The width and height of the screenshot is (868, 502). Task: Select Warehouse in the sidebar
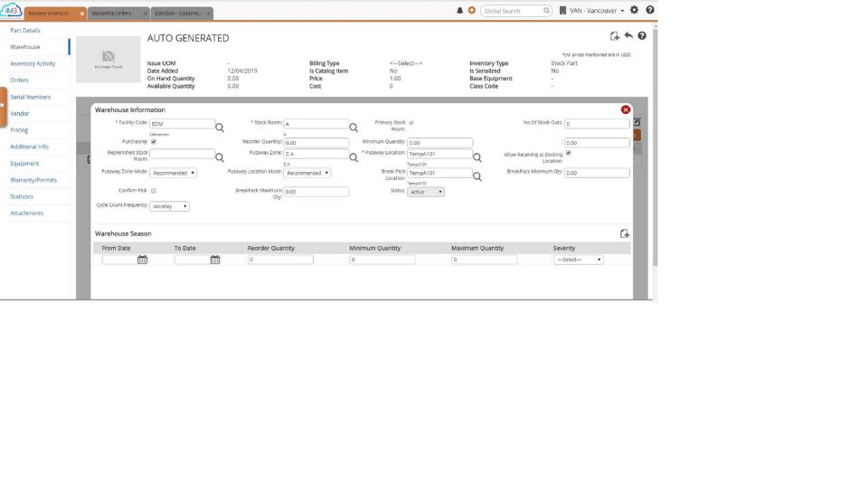(25, 47)
